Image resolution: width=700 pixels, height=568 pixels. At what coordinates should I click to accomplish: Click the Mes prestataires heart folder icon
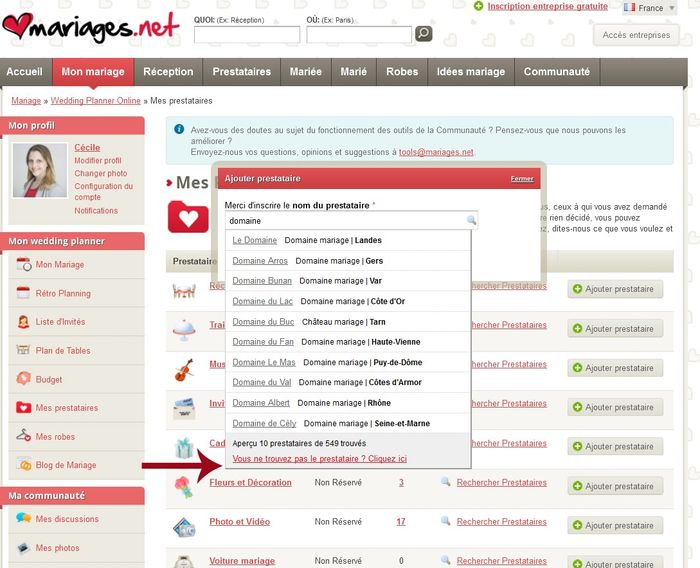point(24,407)
